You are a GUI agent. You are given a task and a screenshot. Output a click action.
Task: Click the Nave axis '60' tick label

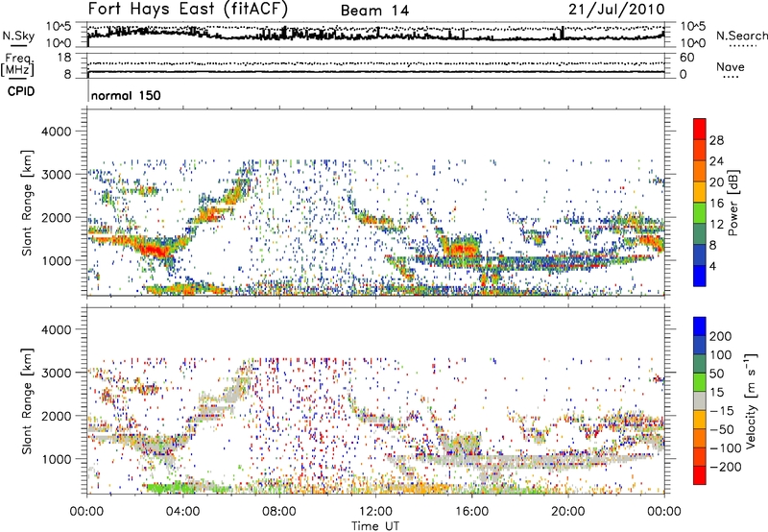pos(686,58)
